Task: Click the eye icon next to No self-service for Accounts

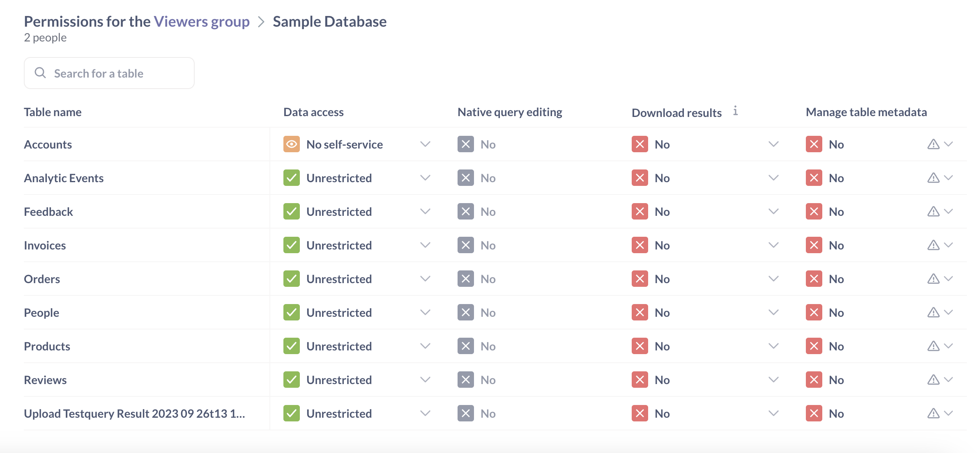Action: click(x=291, y=144)
